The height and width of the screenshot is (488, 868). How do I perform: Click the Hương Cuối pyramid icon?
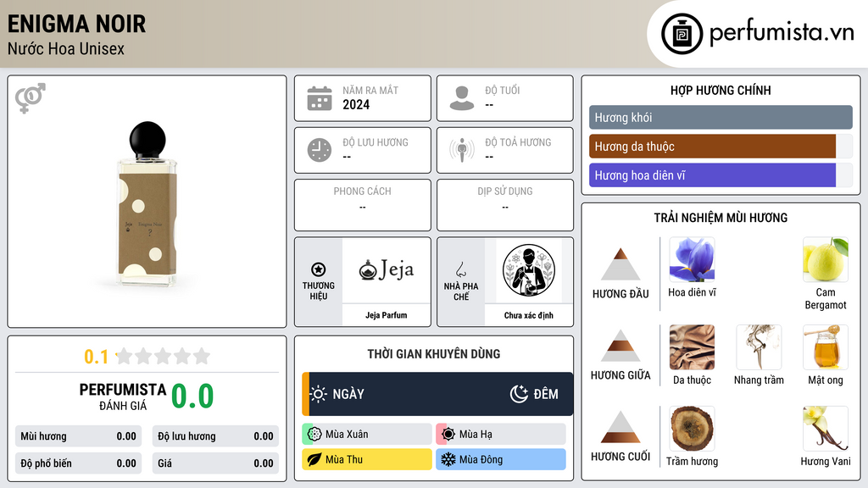620,427
